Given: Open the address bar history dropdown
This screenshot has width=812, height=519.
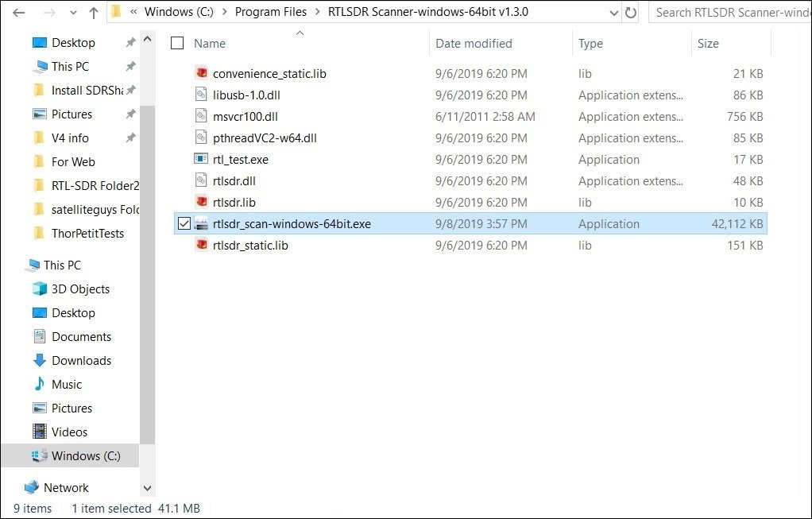Looking at the screenshot, I should pos(613,13).
